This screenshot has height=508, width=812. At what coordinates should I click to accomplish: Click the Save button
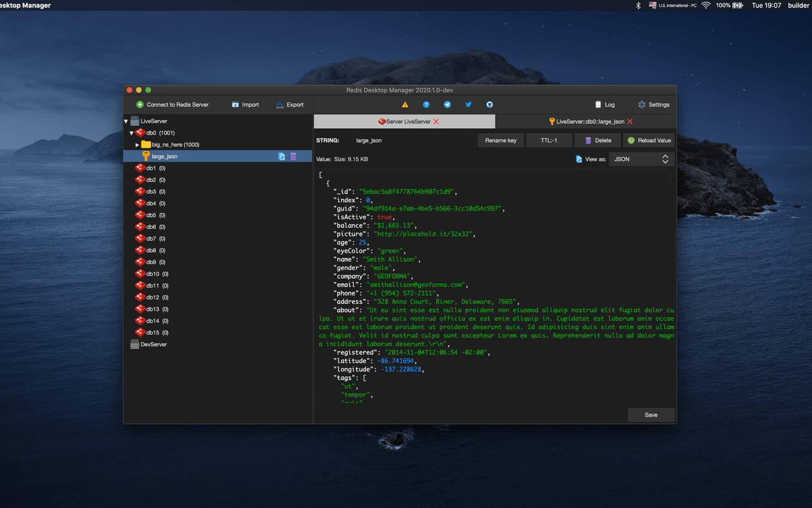[651, 415]
